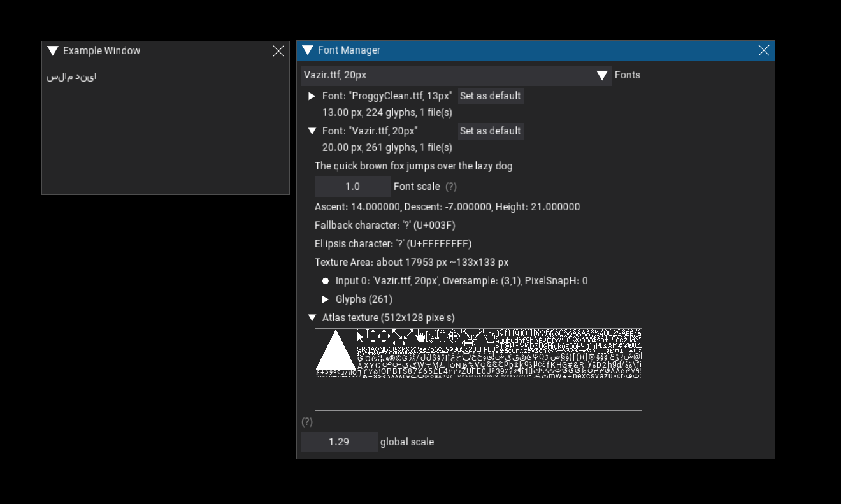Collapse the Example Window via its title triangle
Image resolution: width=841 pixels, height=504 pixels.
click(53, 51)
